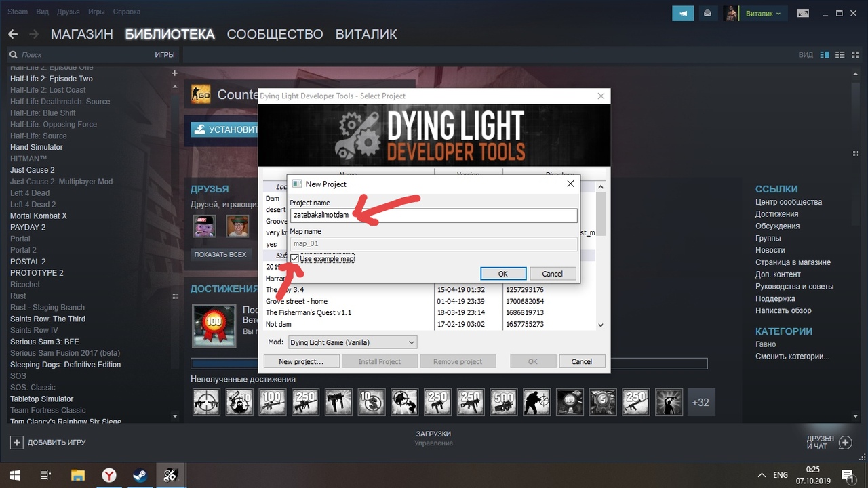The width and height of the screenshot is (868, 488).
Task: Click the Dying Light tools taskbar icon
Action: tap(171, 475)
